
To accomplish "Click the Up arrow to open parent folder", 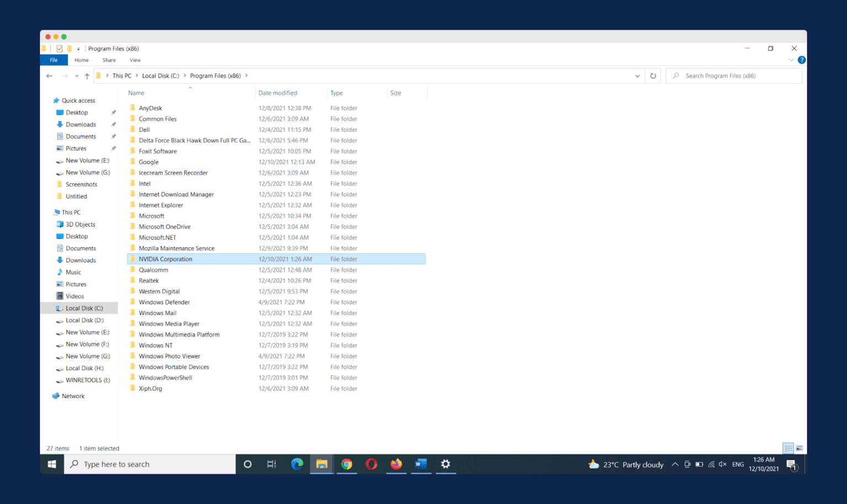I will (87, 76).
